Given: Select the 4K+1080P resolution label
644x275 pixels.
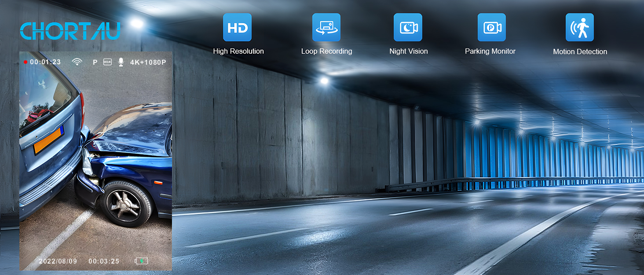Looking at the screenshot, I should pyautogui.click(x=148, y=62).
